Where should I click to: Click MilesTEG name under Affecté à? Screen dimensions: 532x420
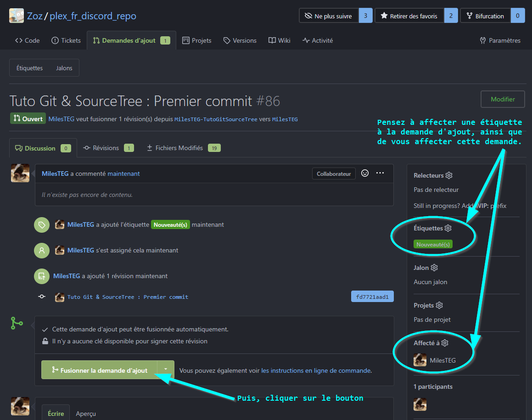(x=442, y=360)
